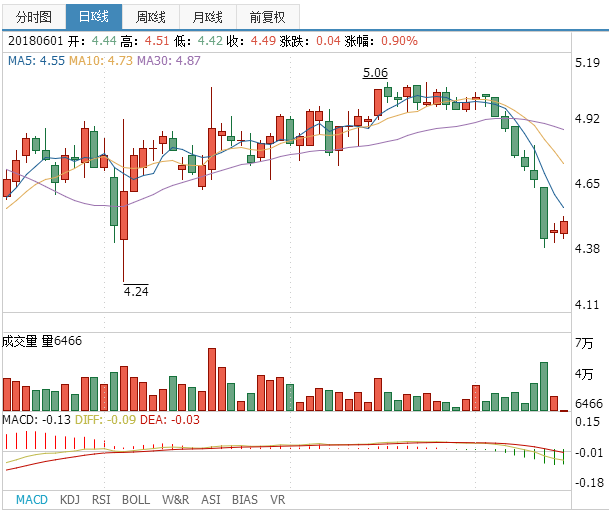
Task: Click the 5.19 price axis label
Action: click(x=587, y=63)
